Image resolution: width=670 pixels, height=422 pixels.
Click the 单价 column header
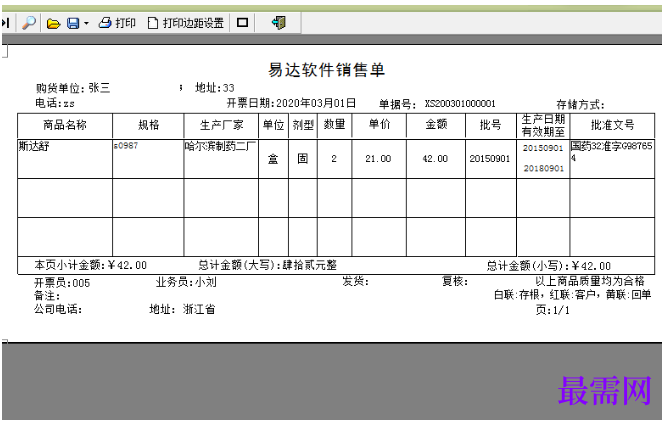[379, 124]
